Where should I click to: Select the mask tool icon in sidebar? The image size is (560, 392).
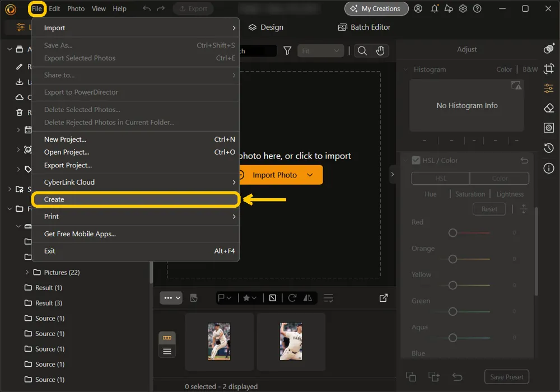coord(549,128)
